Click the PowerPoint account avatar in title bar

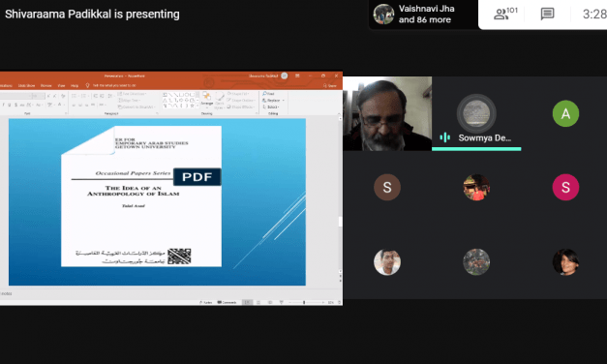click(285, 76)
